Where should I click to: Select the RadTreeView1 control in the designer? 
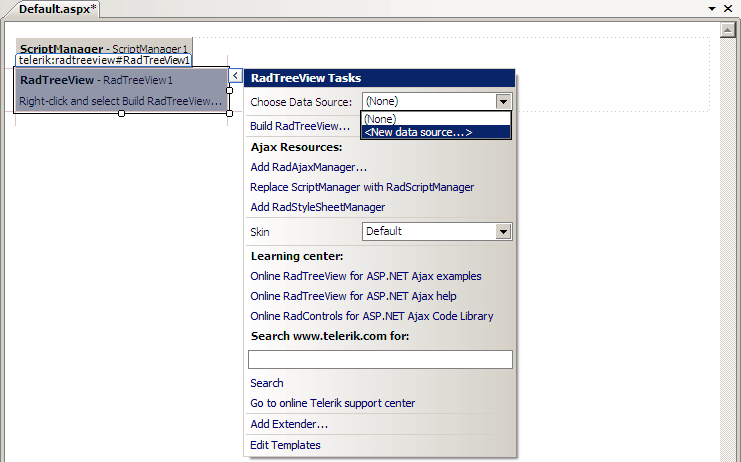click(x=121, y=90)
